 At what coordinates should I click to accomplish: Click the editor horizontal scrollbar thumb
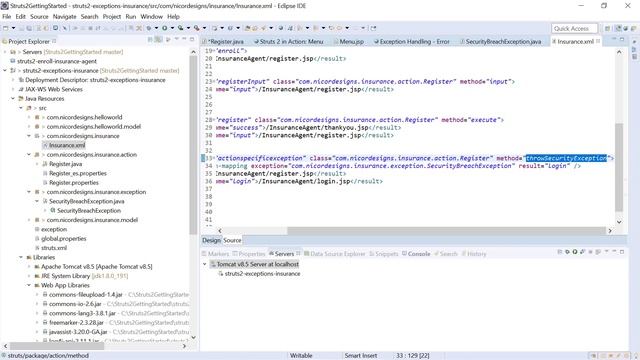tap(446, 231)
